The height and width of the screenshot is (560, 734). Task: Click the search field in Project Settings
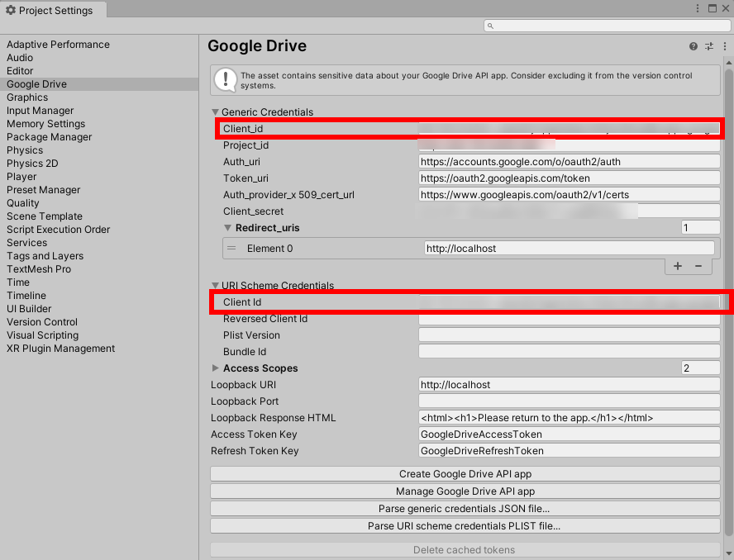point(607,26)
